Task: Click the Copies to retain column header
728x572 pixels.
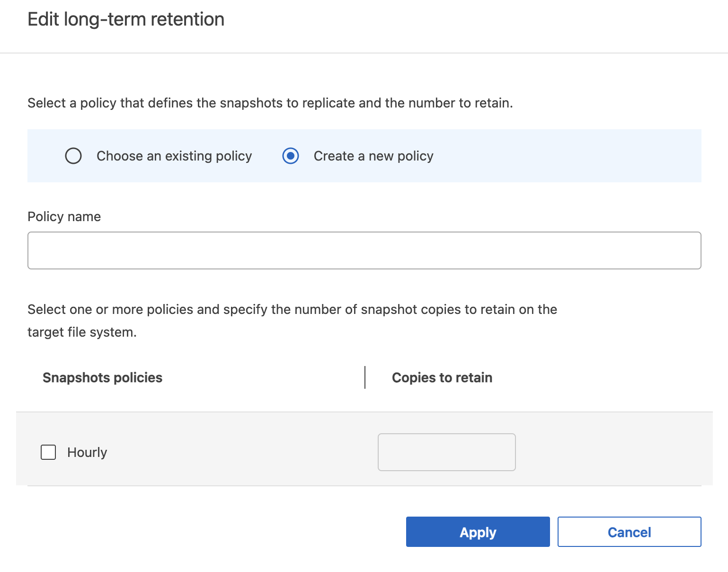Action: coord(442,377)
